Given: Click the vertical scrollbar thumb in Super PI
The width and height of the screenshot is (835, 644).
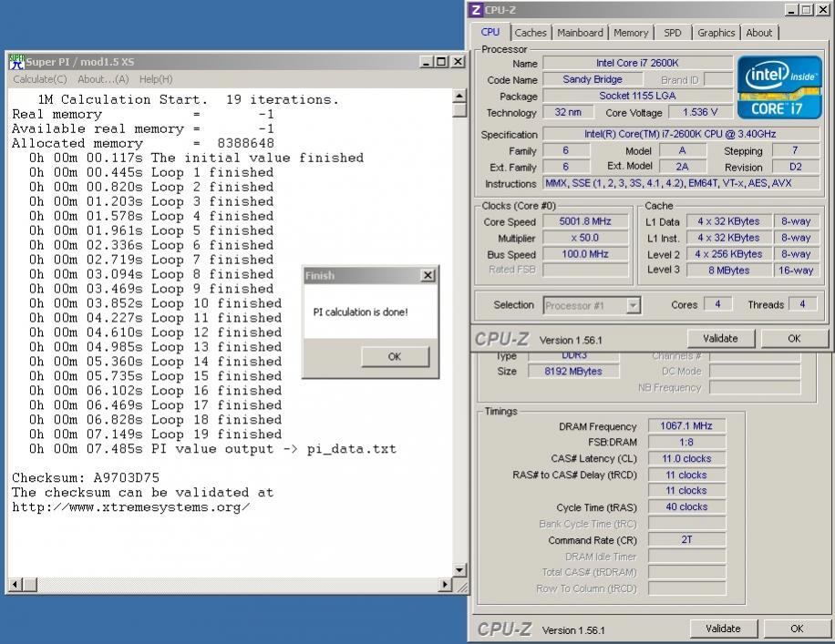Looking at the screenshot, I should (x=459, y=110).
